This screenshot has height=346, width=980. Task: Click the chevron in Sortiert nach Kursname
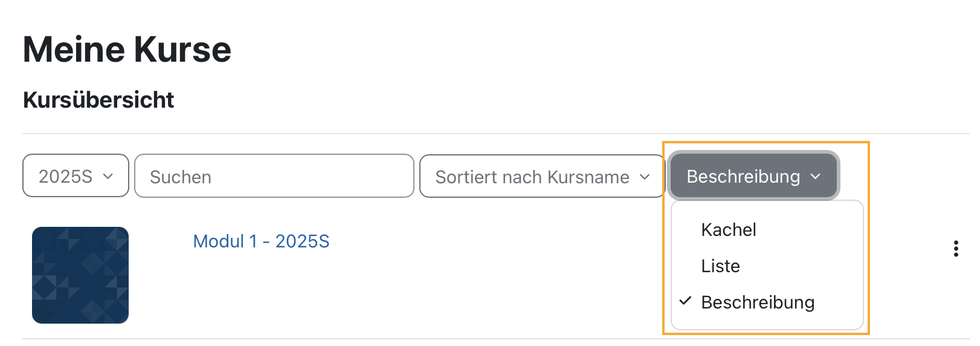point(645,177)
